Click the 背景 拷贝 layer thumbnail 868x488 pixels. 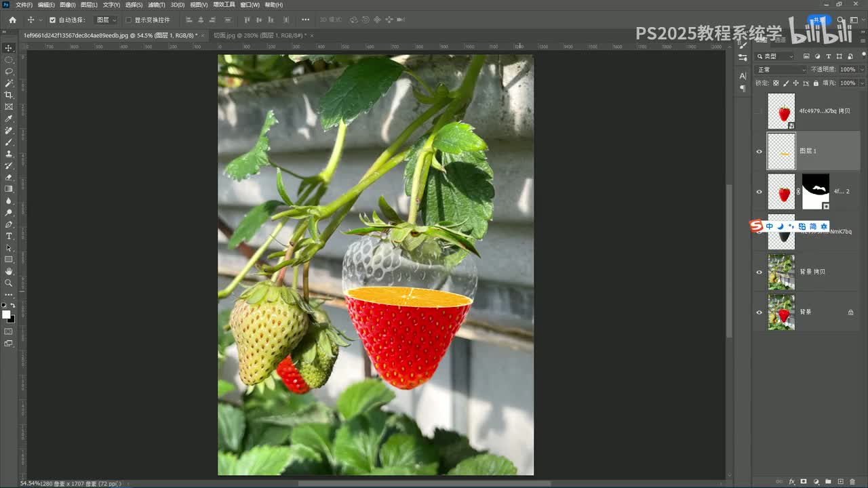point(781,272)
